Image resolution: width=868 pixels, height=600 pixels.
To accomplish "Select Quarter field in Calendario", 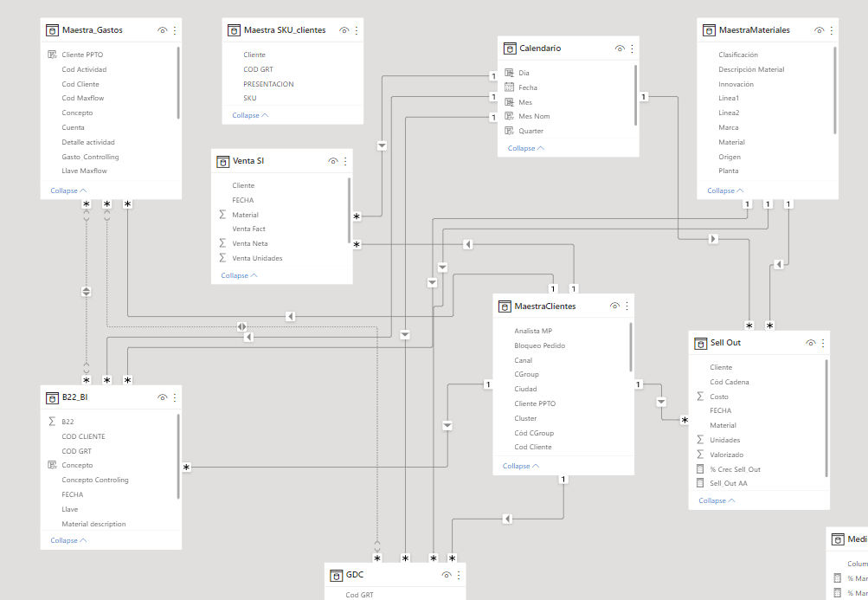I will [x=530, y=132].
